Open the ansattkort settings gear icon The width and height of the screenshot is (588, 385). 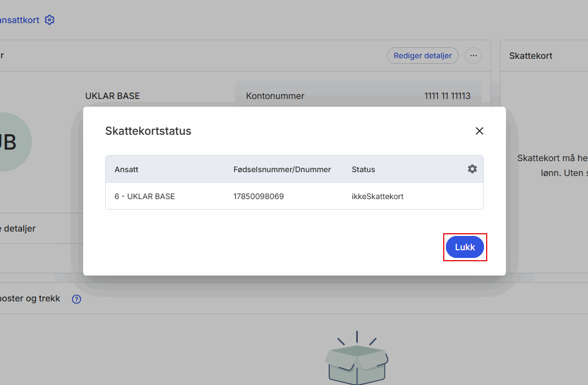point(50,20)
